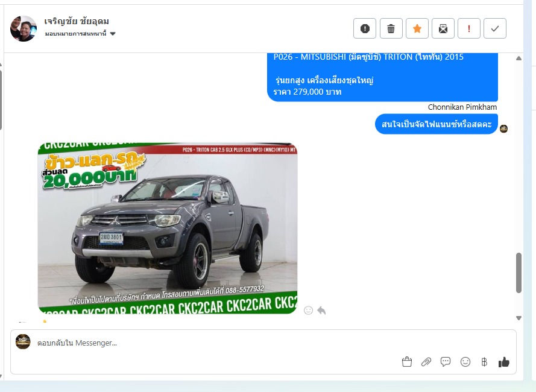The height and width of the screenshot is (392, 536).
Task: Flag conversation with red exclamation priority
Action: click(x=469, y=28)
